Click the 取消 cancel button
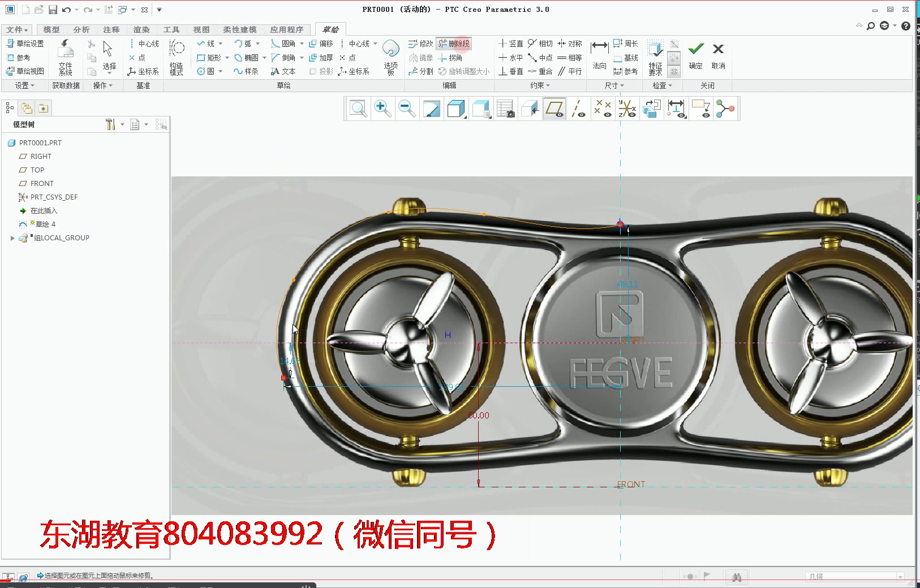 [719, 55]
